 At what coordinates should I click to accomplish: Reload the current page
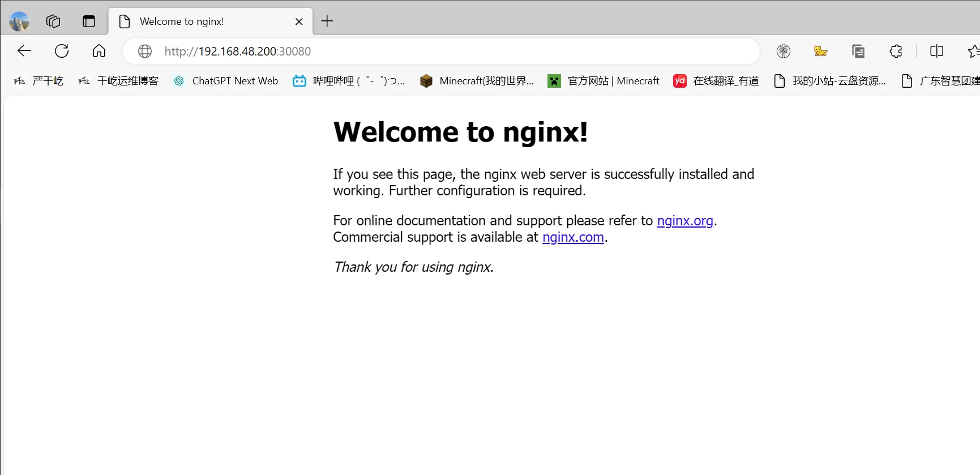click(x=62, y=51)
